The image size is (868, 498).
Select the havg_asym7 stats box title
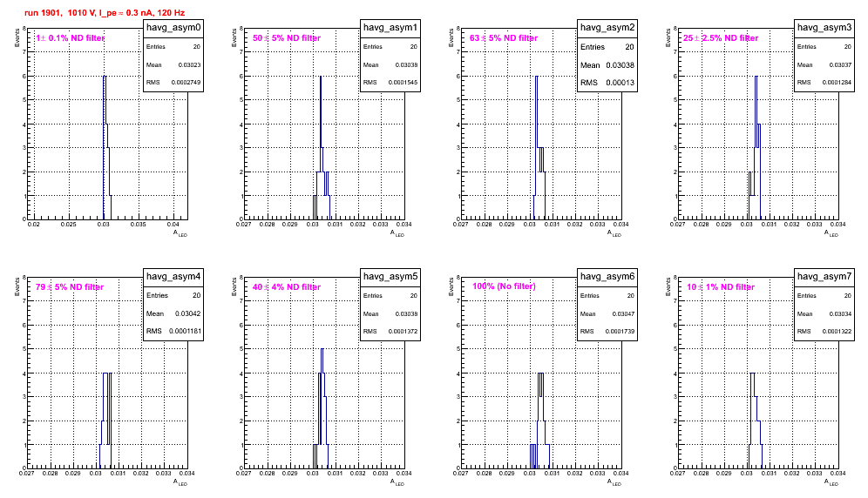[x=824, y=276]
